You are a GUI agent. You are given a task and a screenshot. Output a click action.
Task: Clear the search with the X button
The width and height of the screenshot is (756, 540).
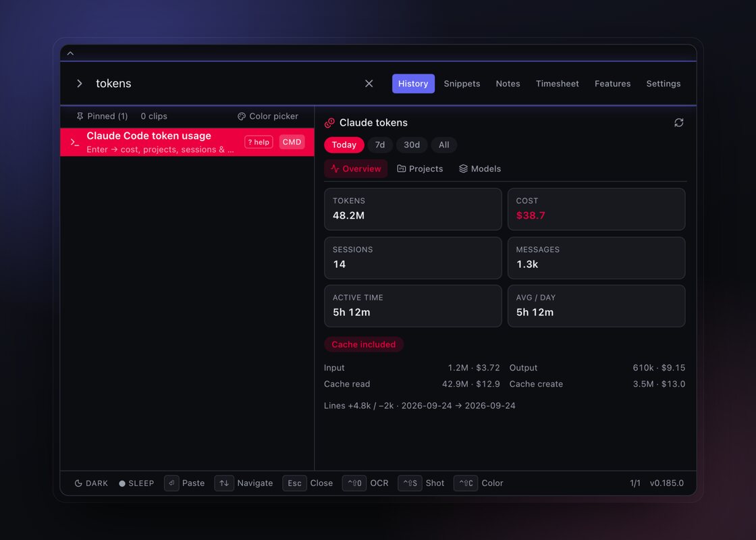(x=369, y=84)
